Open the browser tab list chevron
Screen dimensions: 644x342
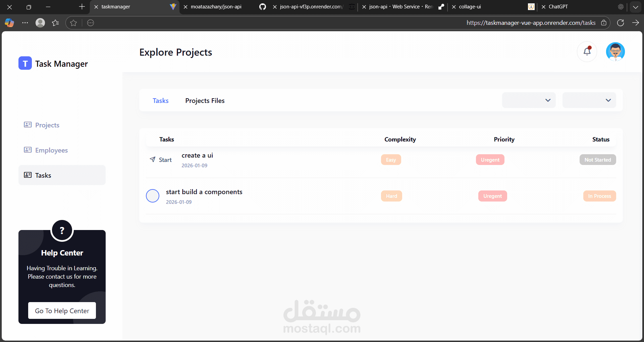(x=635, y=7)
